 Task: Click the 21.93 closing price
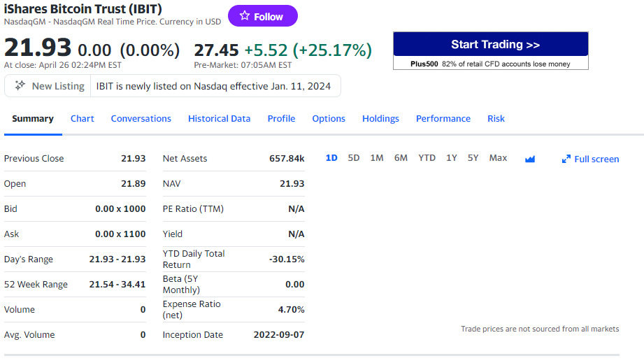pyautogui.click(x=38, y=48)
